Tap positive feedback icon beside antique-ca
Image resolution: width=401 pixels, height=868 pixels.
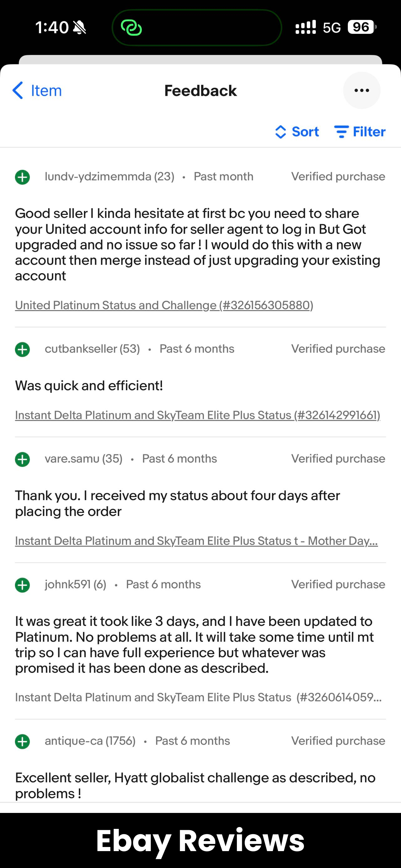(x=23, y=741)
